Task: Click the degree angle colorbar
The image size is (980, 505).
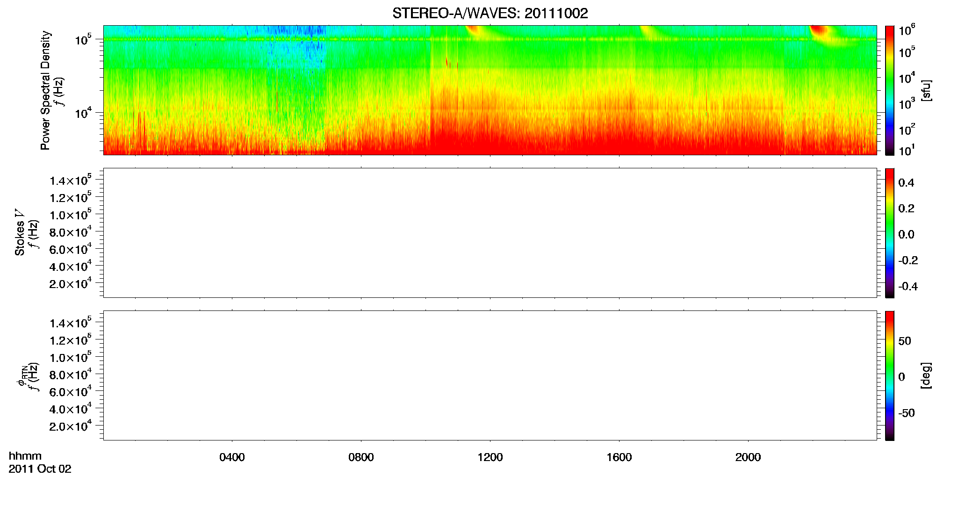Action: 890,375
